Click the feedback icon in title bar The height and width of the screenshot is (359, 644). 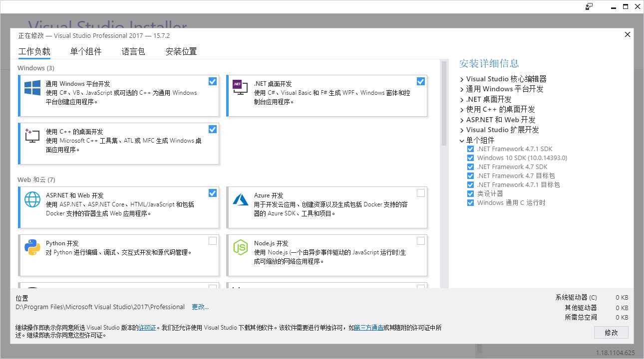(x=589, y=6)
